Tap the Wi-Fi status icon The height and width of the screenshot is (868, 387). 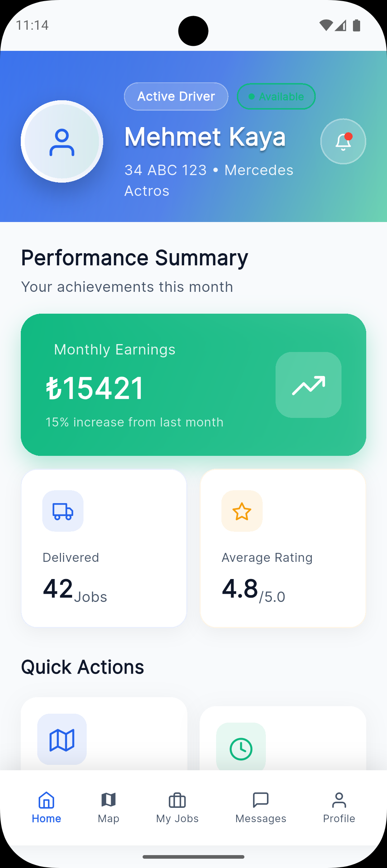(326, 25)
